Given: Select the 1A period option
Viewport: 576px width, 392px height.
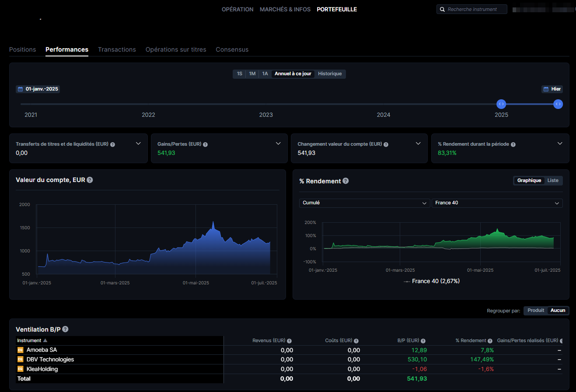Looking at the screenshot, I should [x=265, y=74].
